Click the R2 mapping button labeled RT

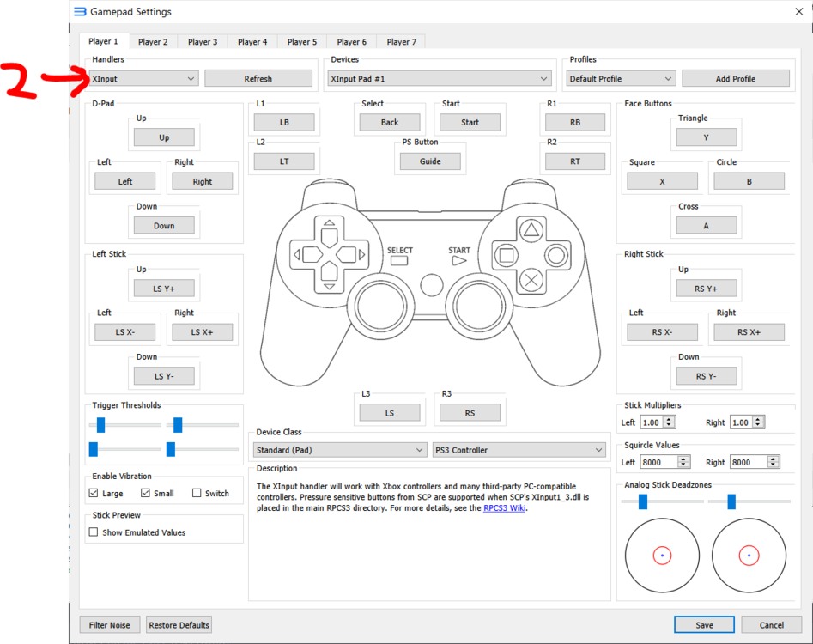(x=574, y=161)
